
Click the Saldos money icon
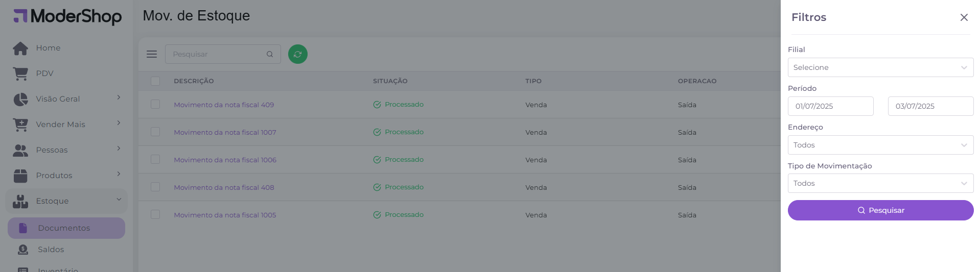pos(23,250)
